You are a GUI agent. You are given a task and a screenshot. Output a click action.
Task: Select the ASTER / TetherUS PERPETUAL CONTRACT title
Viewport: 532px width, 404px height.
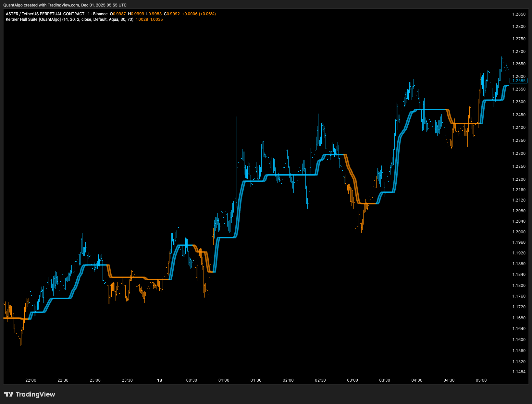[45, 14]
